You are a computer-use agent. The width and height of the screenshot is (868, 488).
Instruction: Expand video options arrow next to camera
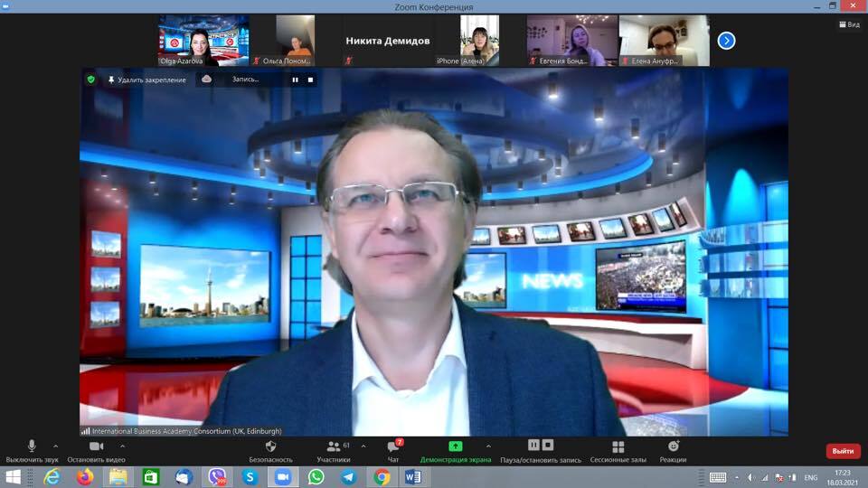123,446
